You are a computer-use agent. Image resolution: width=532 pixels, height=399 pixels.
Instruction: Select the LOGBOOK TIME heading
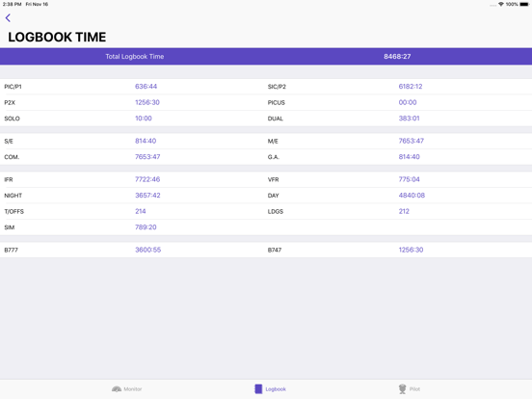[57, 37]
